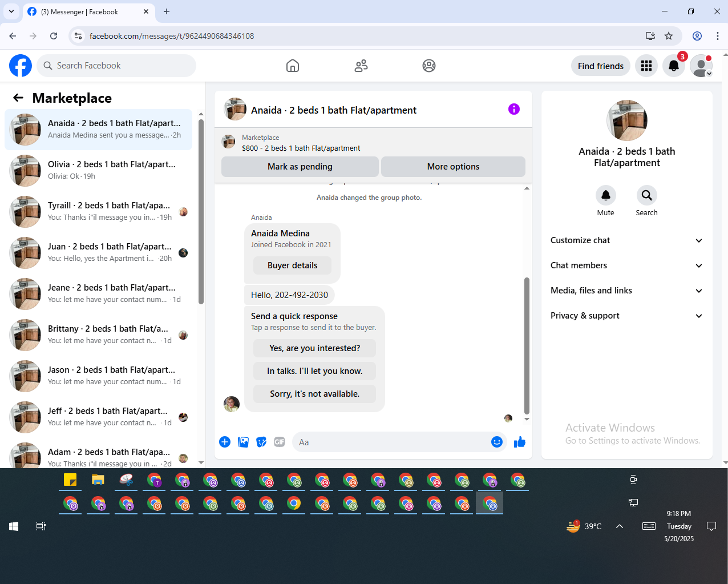Click the install app icon in address bar

(650, 36)
